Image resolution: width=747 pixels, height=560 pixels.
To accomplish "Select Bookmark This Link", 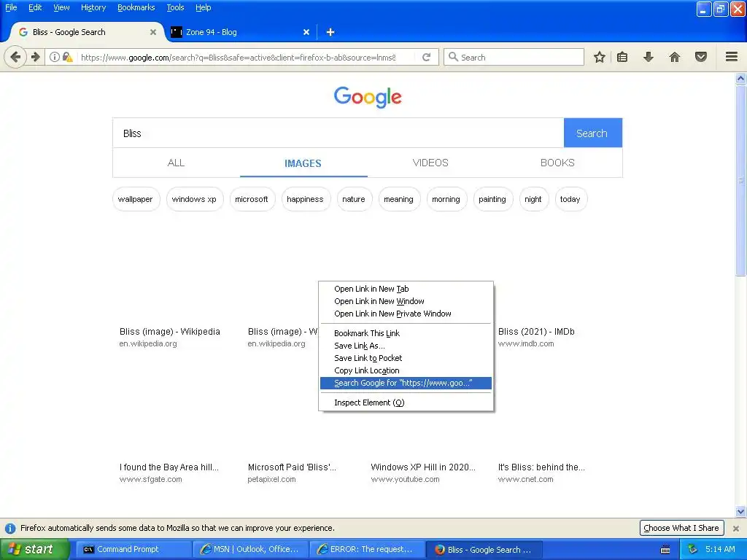I will [x=406, y=333].
